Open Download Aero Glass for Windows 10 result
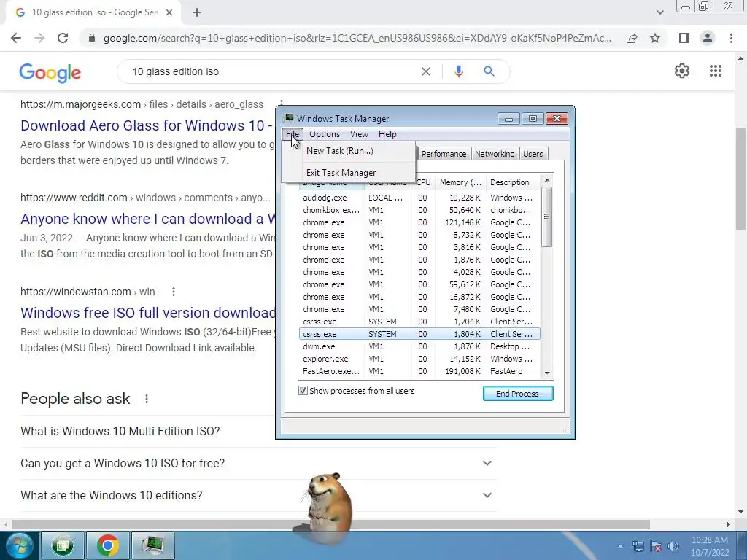The height and width of the screenshot is (560, 747). 146,125
